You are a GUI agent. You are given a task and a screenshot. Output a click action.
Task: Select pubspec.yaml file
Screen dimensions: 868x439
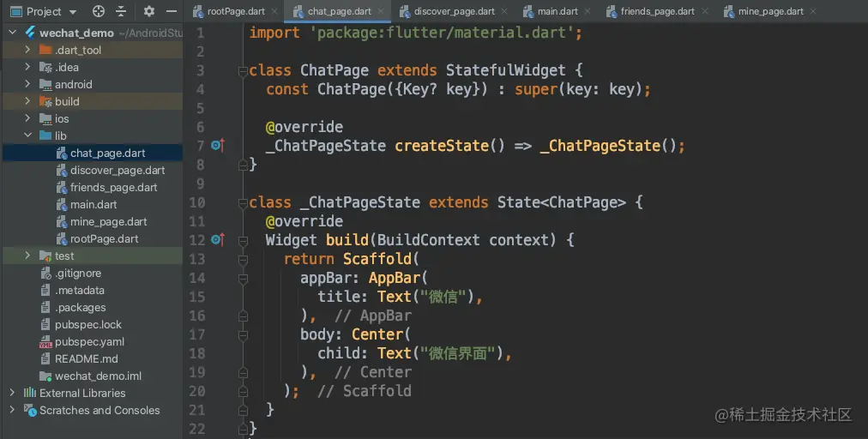pos(93,341)
